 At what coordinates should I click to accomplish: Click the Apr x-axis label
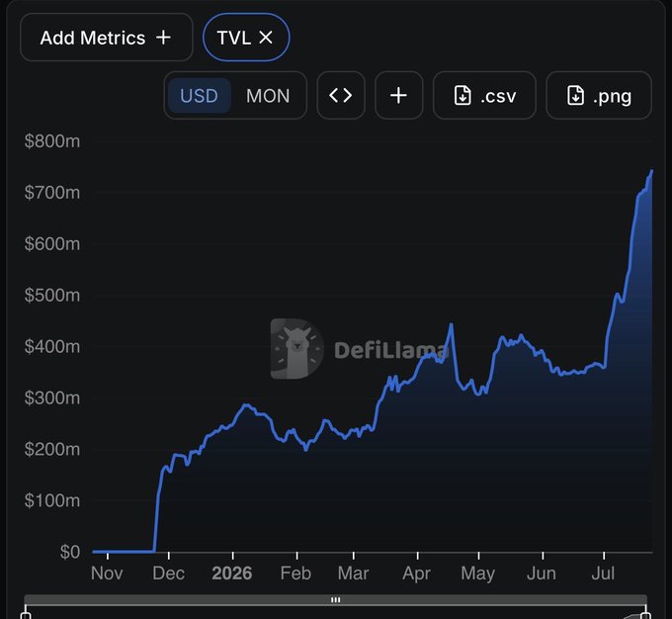(417, 574)
